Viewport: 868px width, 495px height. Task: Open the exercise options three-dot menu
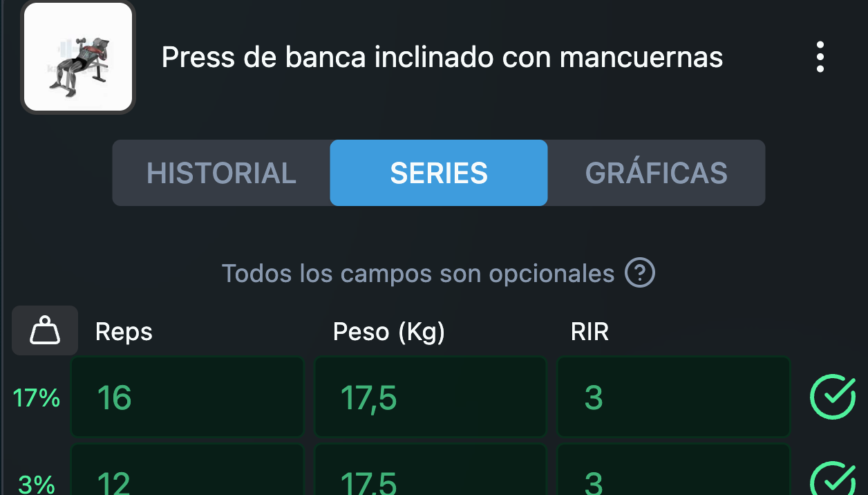coord(820,57)
